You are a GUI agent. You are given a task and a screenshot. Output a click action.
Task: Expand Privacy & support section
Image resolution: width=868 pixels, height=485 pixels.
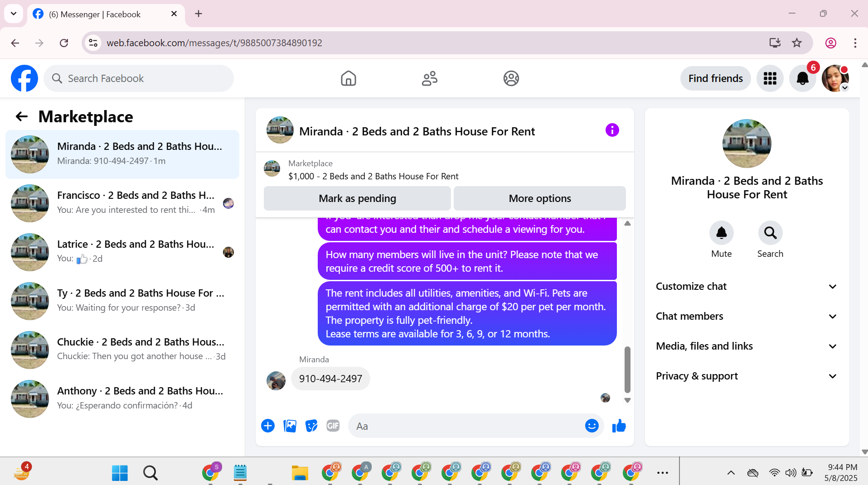[x=747, y=376]
